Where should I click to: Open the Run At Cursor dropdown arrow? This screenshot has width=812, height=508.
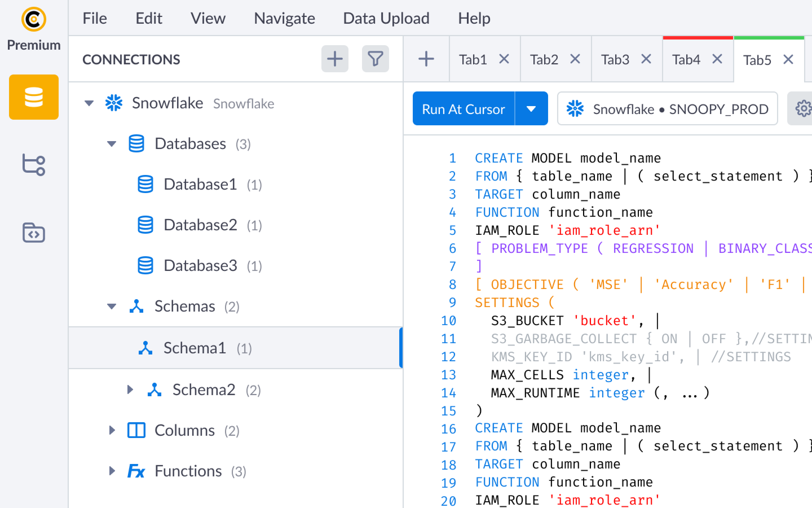pyautogui.click(x=531, y=109)
